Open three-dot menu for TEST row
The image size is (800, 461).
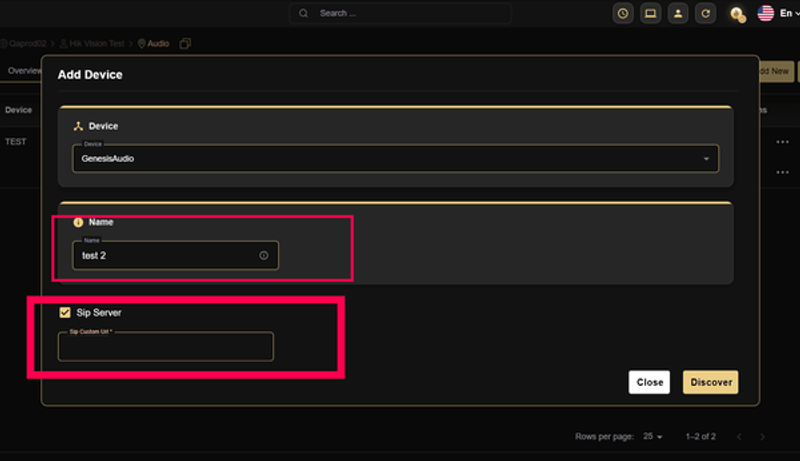pos(783,142)
